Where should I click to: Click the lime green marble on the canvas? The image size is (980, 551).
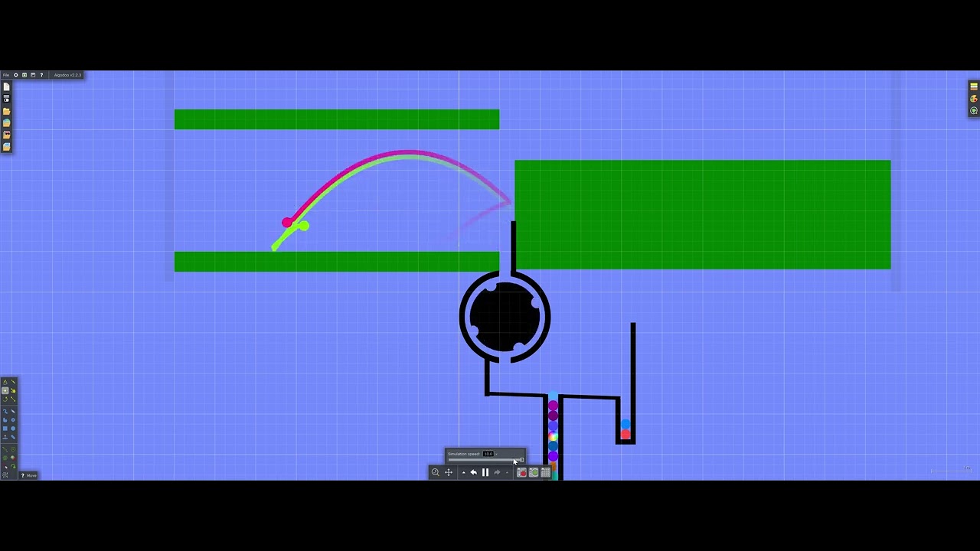coord(305,226)
